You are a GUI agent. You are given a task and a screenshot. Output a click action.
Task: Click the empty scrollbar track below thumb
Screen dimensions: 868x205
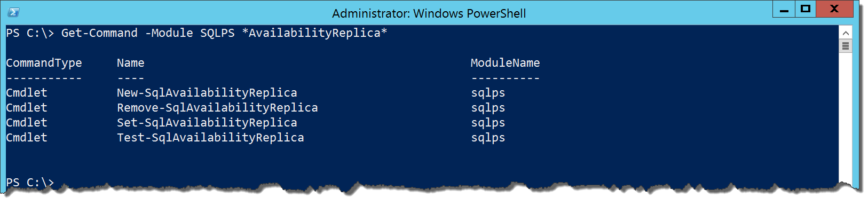tap(846, 117)
